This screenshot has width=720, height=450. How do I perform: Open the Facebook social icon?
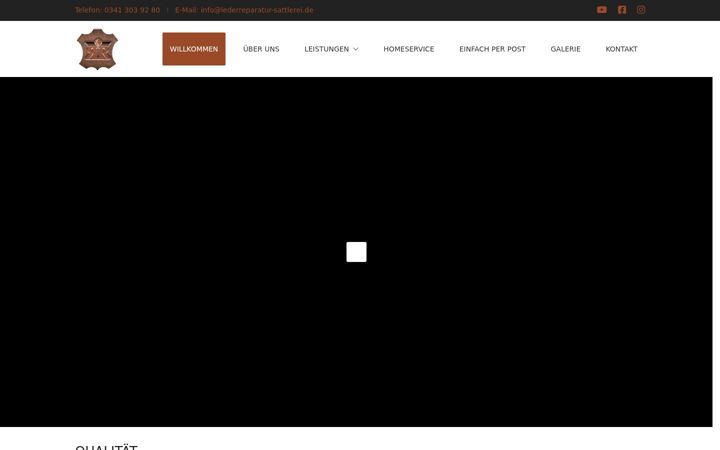622,10
